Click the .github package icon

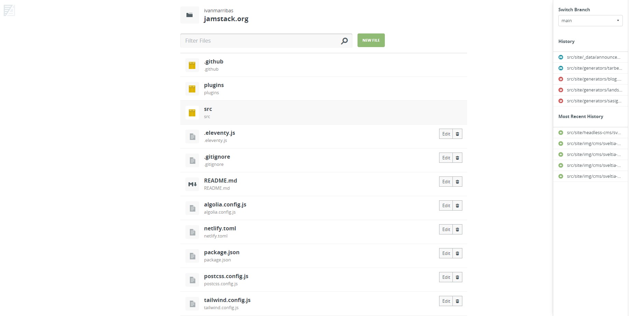(192, 65)
